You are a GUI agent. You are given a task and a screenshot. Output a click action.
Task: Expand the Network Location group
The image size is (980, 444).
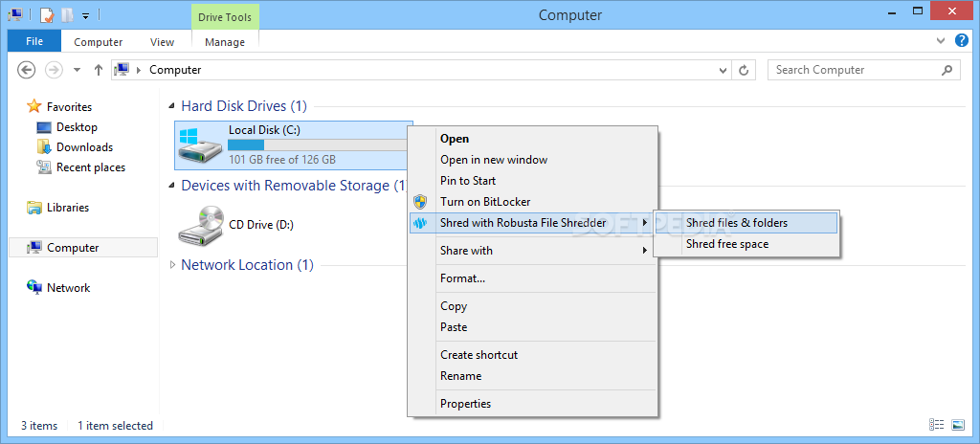click(172, 265)
